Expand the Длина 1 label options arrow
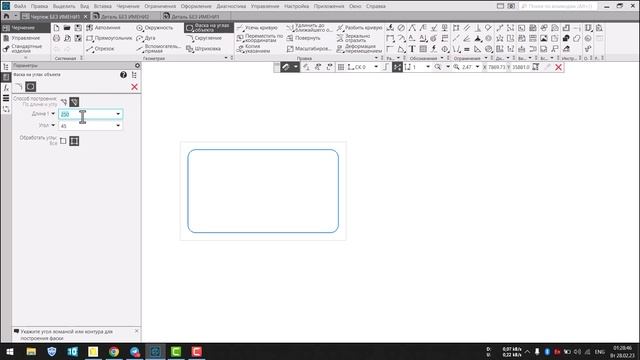640x360 pixels. 53,114
